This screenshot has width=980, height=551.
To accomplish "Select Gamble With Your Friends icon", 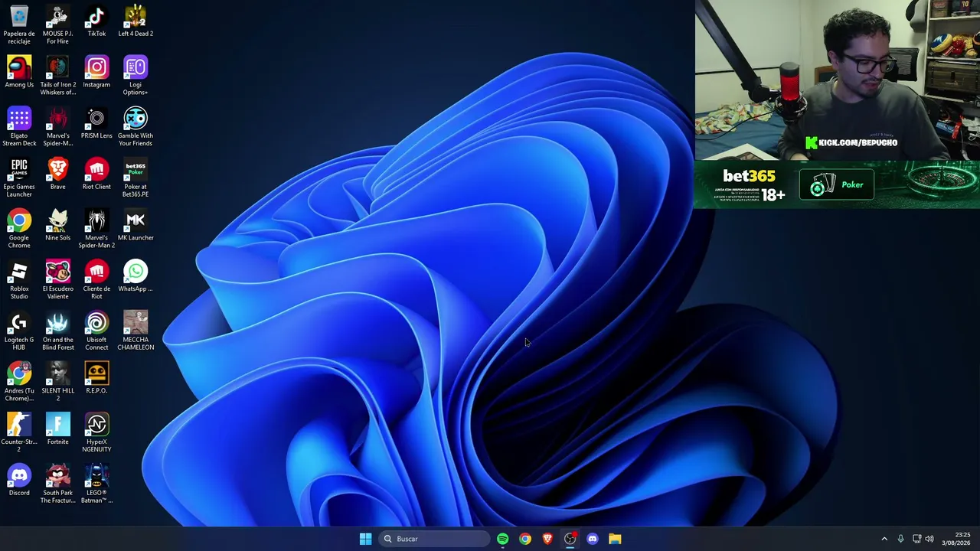I will (x=136, y=126).
